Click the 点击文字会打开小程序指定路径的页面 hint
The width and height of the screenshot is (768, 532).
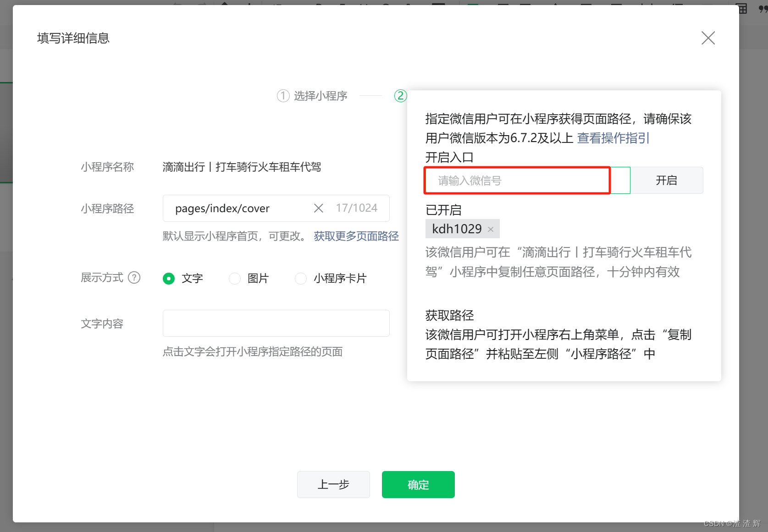pyautogui.click(x=253, y=351)
